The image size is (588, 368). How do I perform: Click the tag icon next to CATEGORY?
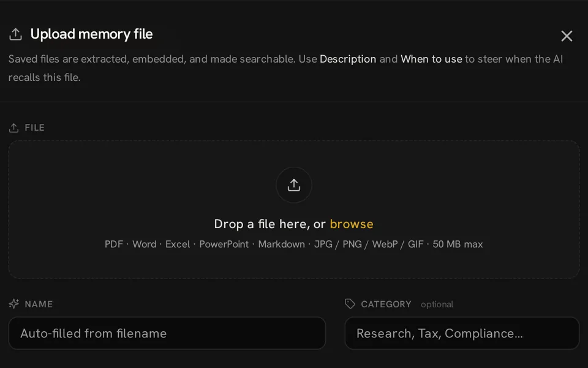[x=350, y=304]
